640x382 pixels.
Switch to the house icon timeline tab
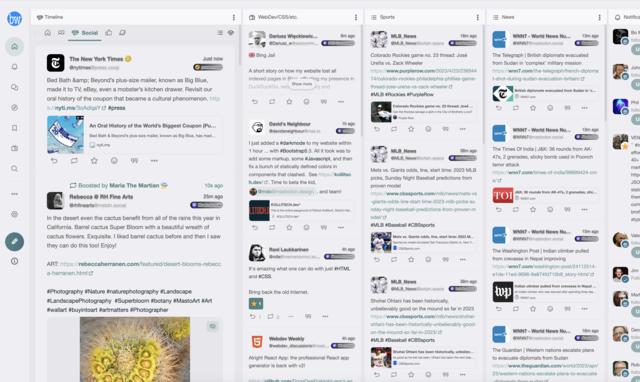(x=48, y=33)
